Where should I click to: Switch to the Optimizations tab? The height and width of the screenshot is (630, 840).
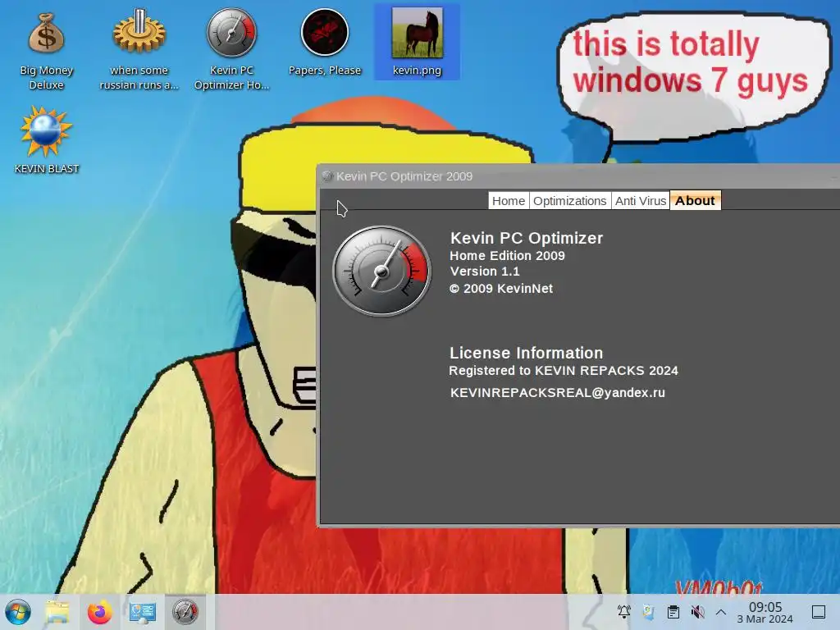pos(569,201)
